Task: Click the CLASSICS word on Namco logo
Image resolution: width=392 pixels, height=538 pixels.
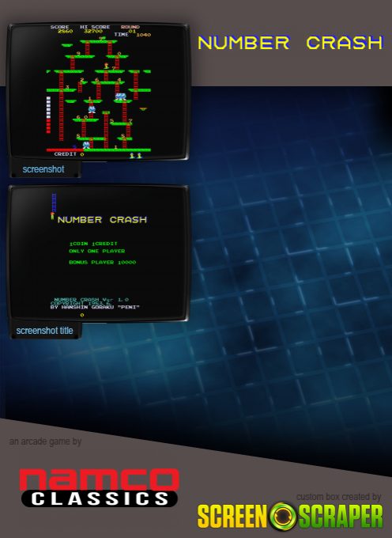Action: point(100,499)
